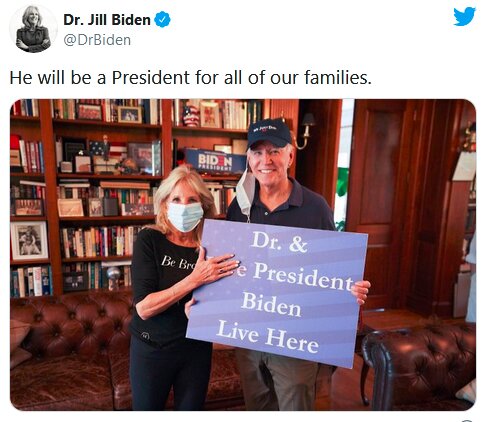Click the leather armchair on the right
Image resolution: width=482 pixels, height=422 pixels.
[x=418, y=365]
